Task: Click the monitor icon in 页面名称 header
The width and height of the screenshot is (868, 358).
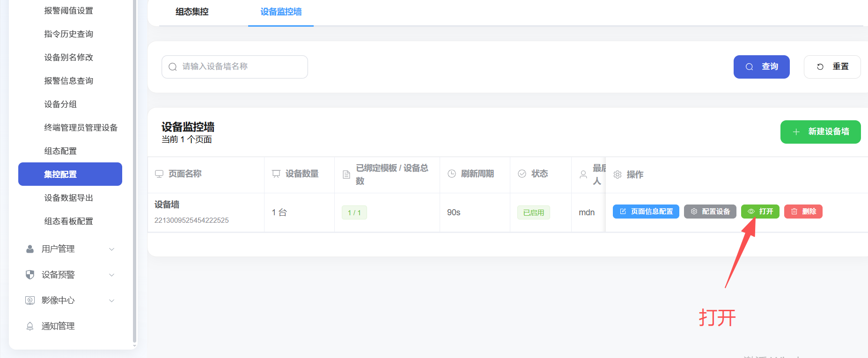Action: pyautogui.click(x=159, y=174)
